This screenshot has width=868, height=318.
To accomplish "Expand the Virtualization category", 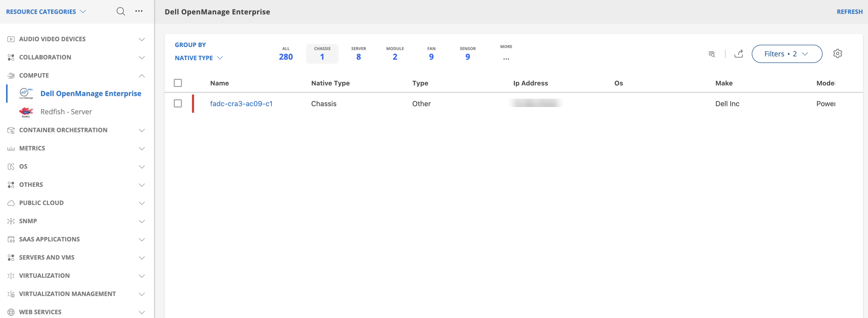I will (142, 276).
